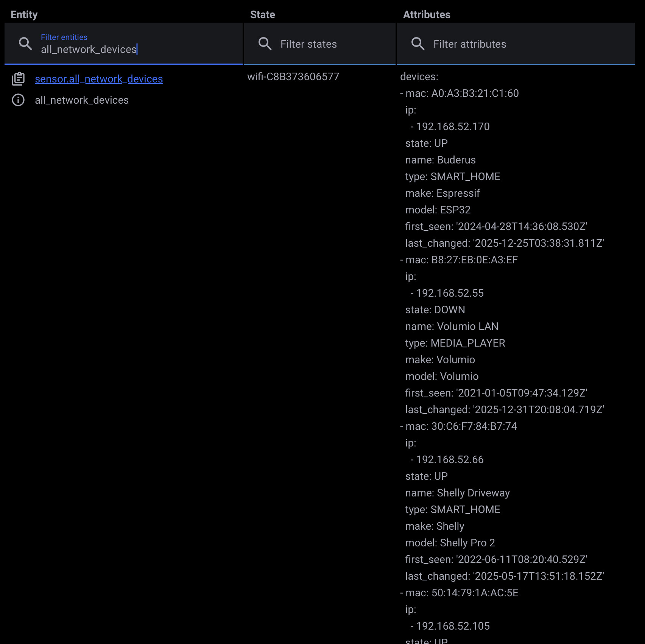Click the 'name: Volumio LAN' line
The width and height of the screenshot is (645, 644).
452,326
